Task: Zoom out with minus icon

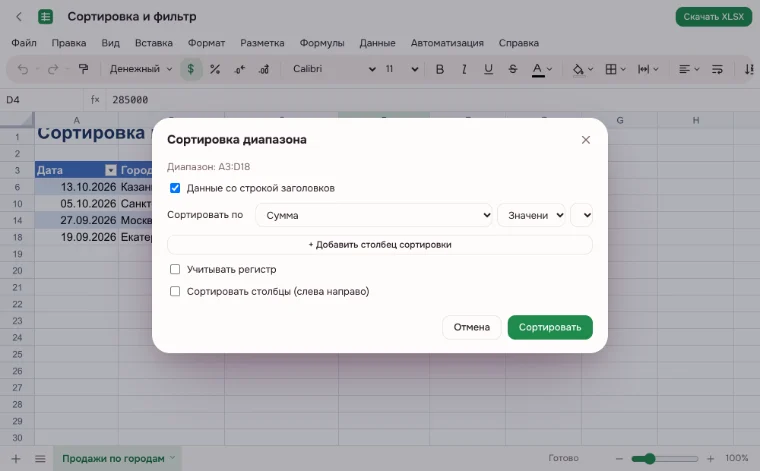Action: [619, 458]
